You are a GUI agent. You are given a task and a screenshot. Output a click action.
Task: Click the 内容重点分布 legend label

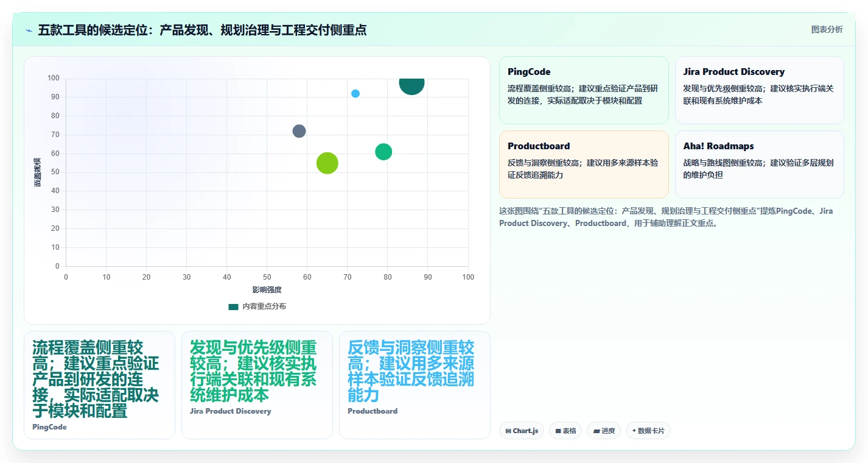264,306
